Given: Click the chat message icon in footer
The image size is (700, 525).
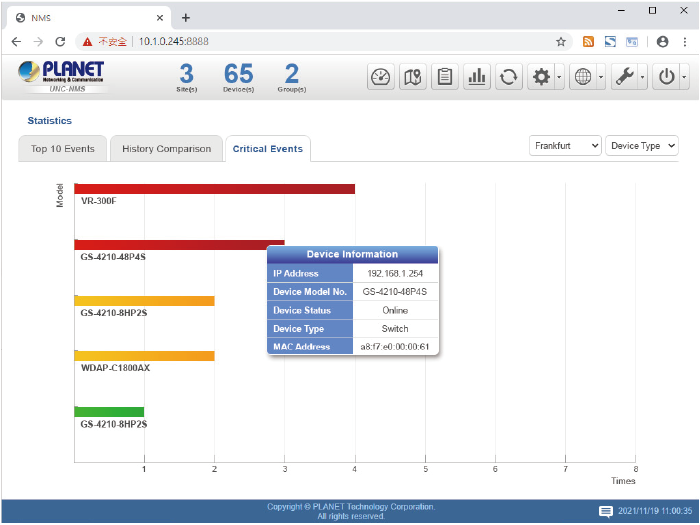Looking at the screenshot, I should (605, 511).
